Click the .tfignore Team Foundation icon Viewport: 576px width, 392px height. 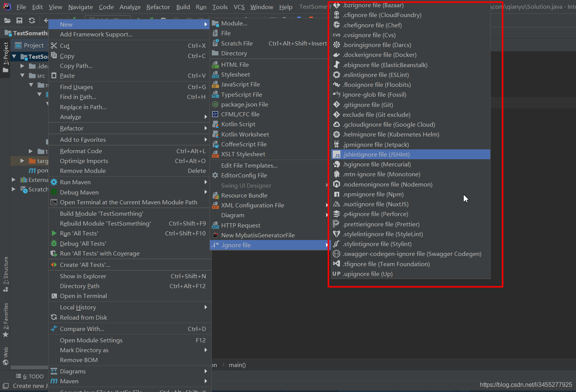click(x=337, y=264)
